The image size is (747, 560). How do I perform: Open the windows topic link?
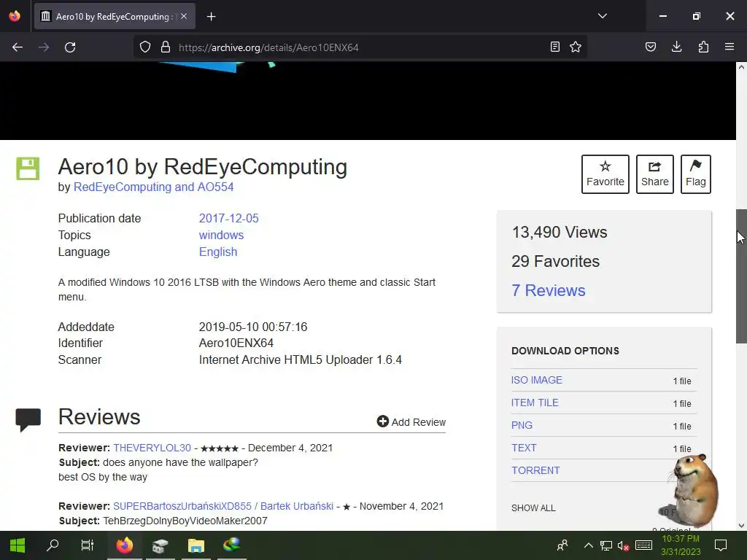(221, 236)
